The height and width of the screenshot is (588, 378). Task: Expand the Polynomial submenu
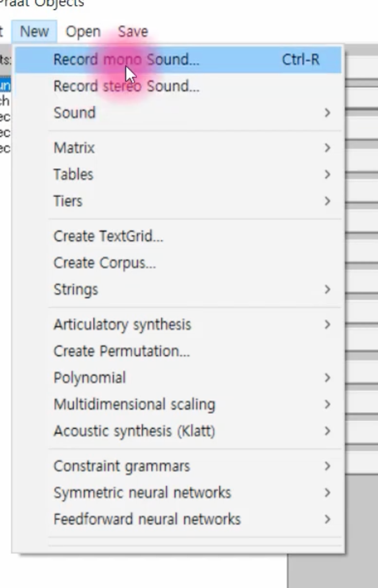178,378
